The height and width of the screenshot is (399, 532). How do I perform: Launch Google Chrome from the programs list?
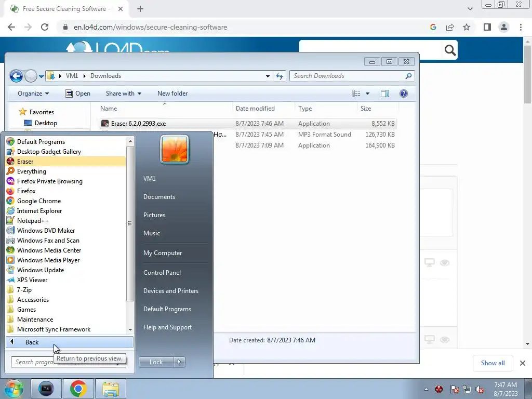pos(66,201)
